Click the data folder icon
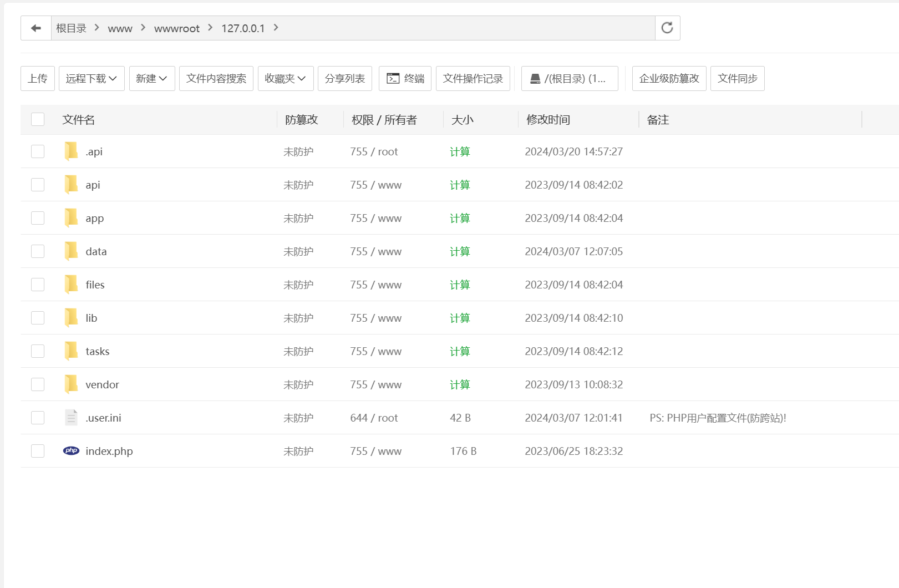The height and width of the screenshot is (588, 899). tap(71, 251)
